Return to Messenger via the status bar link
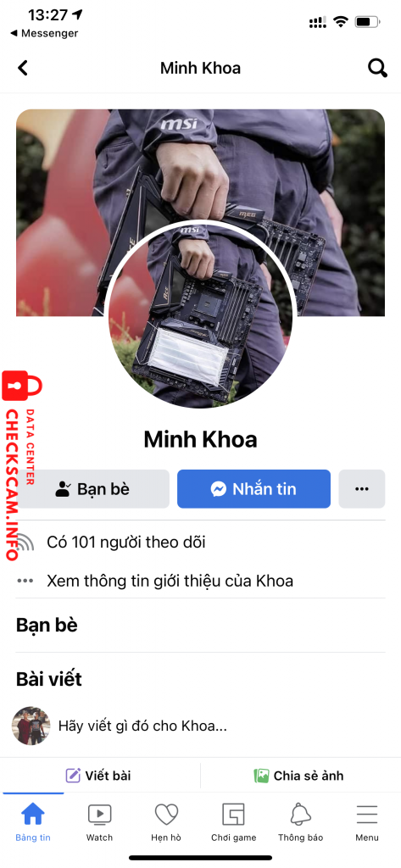 pyautogui.click(x=44, y=33)
